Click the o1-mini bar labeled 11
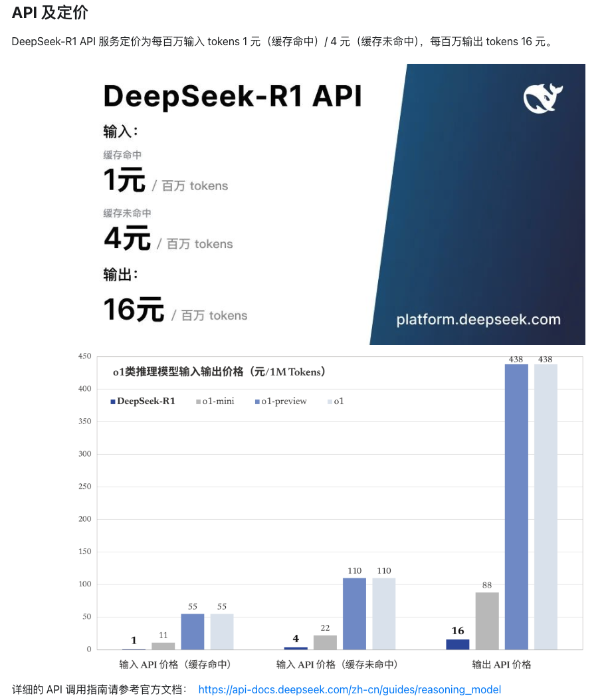This screenshot has width=608, height=700. (163, 645)
